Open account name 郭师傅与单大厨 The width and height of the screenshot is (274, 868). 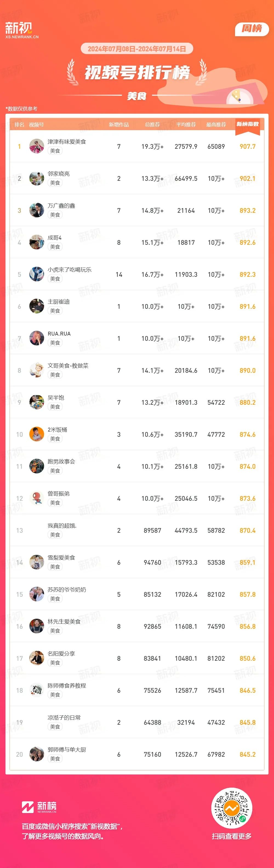[x=67, y=749]
